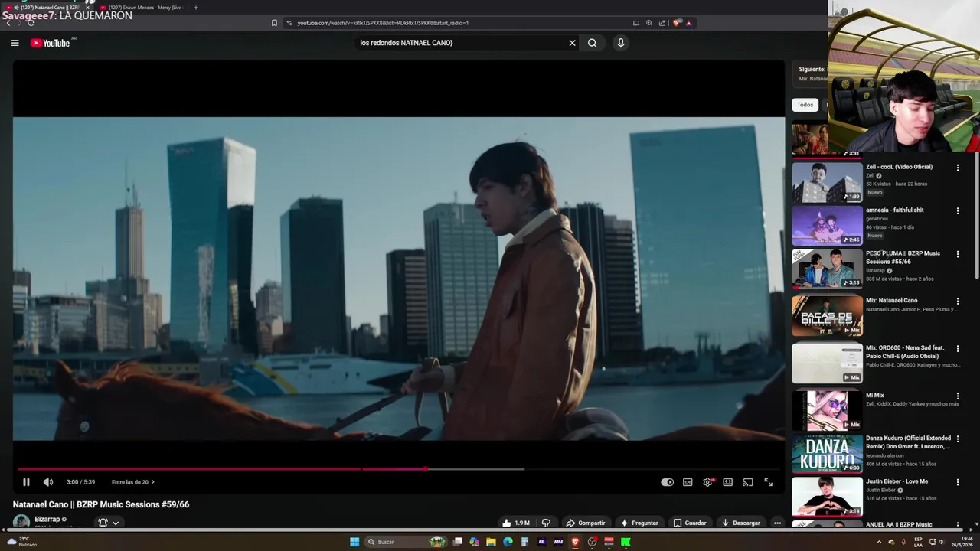The width and height of the screenshot is (980, 551).
Task: Open options for the PESO PLUMA BZRP session
Action: [x=957, y=254]
